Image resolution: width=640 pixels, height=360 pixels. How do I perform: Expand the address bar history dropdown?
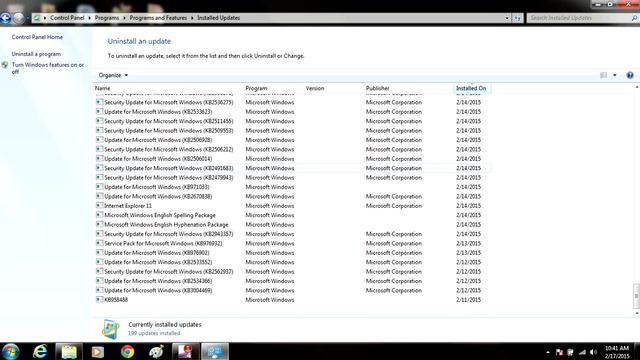[507, 18]
